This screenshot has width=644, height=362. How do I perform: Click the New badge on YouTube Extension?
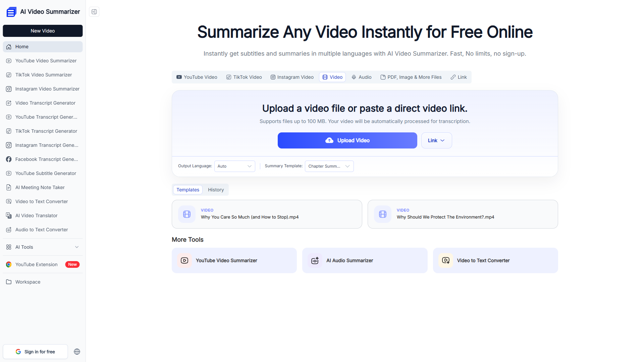pyautogui.click(x=72, y=264)
